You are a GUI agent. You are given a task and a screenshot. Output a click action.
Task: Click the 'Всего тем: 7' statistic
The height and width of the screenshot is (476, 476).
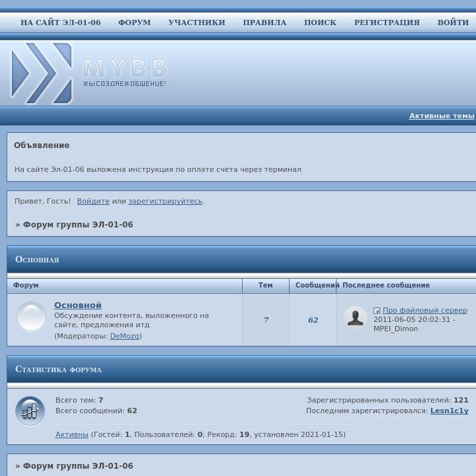point(79,400)
